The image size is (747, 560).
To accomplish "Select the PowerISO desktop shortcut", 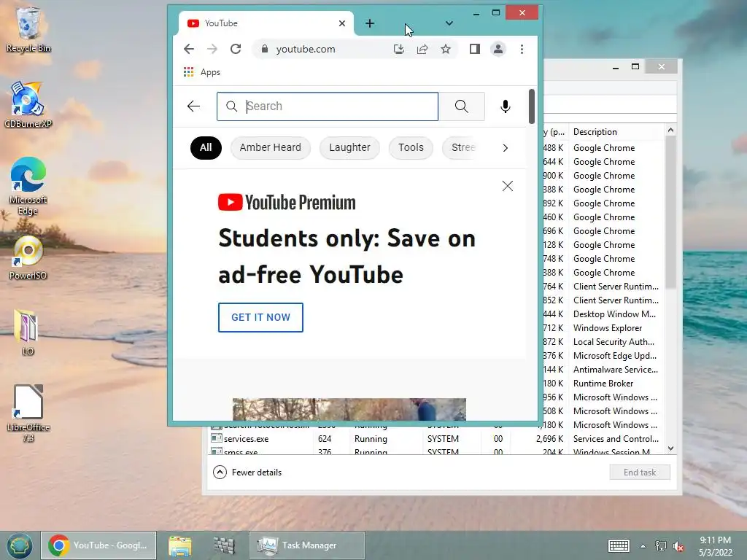I will point(28,257).
